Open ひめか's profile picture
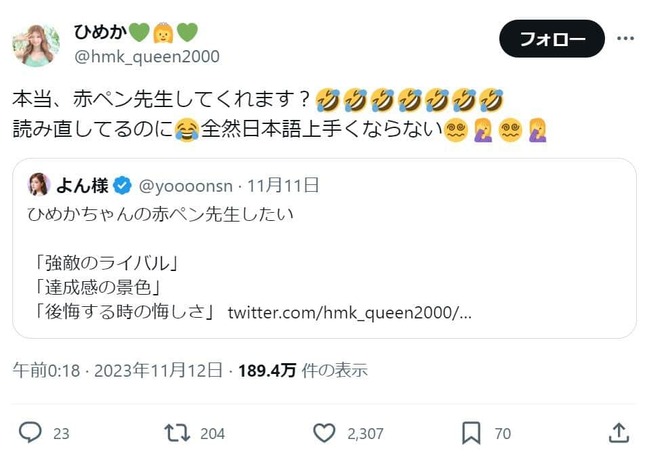The width and height of the screenshot is (645, 458). [x=36, y=43]
